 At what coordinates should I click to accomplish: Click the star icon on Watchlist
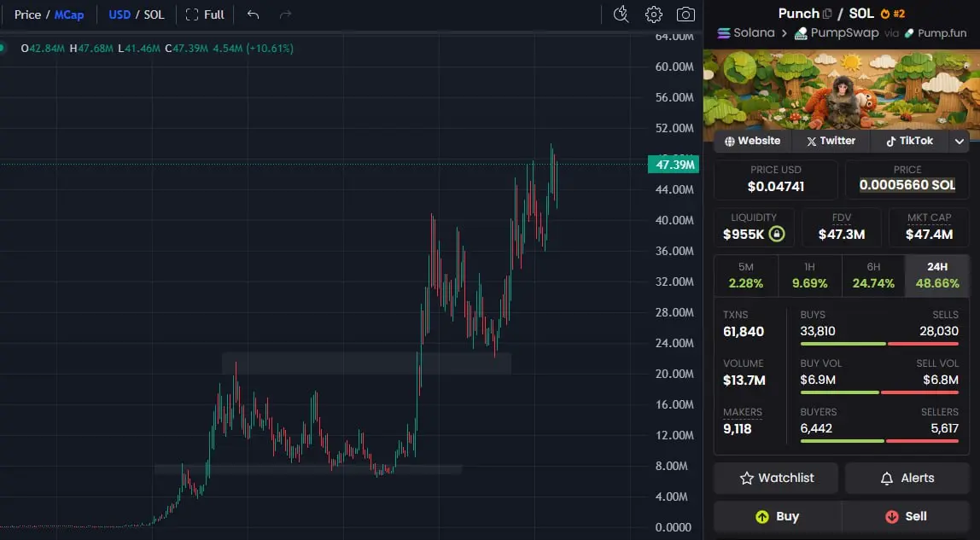click(746, 479)
